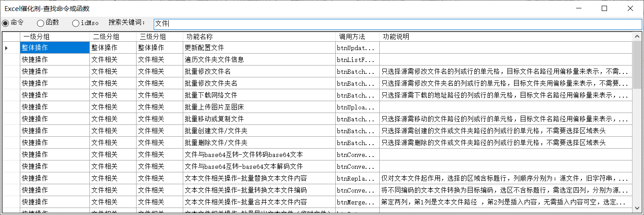The width and height of the screenshot is (644, 215).
Task: Click the btnUpdat... cell in 调用方法 column
Action: pyautogui.click(x=357, y=47)
